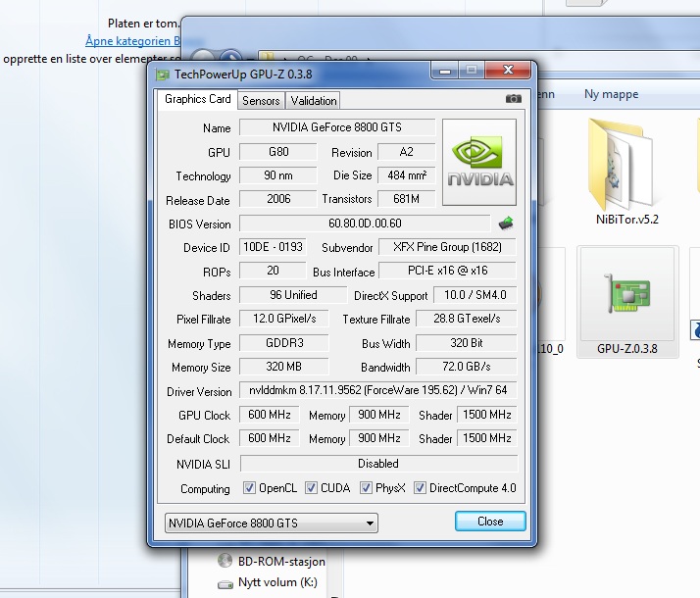Viewport: 700px width, 598px height.
Task: Select the GPU-Z.0.3.8 file icon
Action: pyautogui.click(x=626, y=292)
